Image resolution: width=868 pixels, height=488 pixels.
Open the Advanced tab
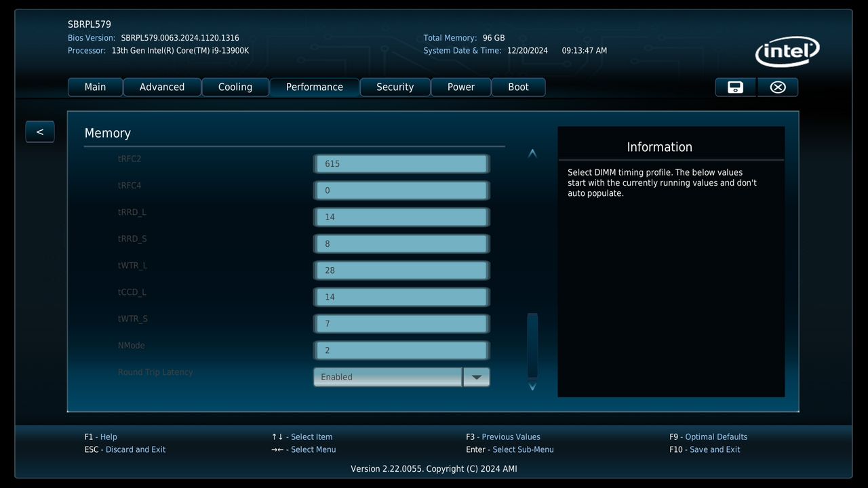click(162, 87)
